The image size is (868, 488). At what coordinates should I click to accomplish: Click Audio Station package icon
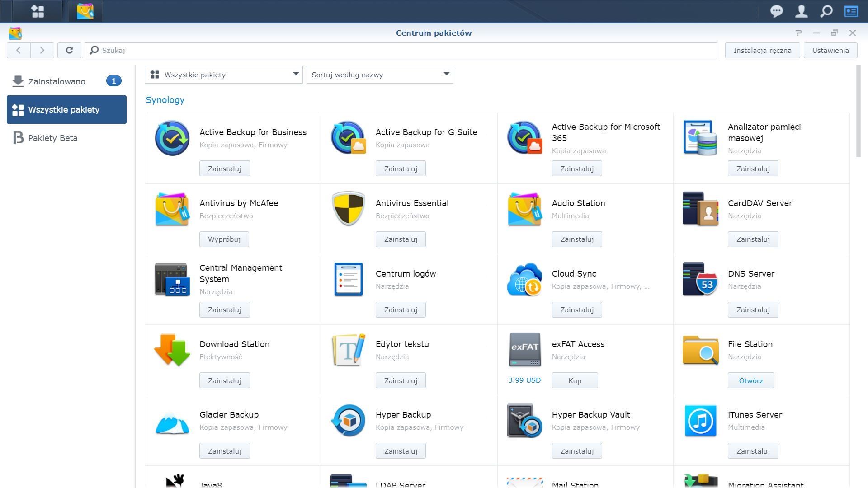tap(524, 209)
